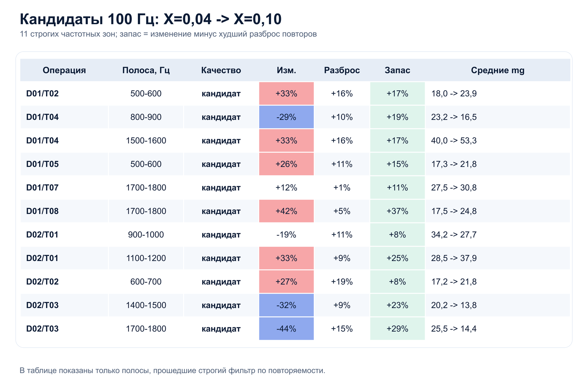
Task: Click the Запас column header
Action: tap(398, 70)
